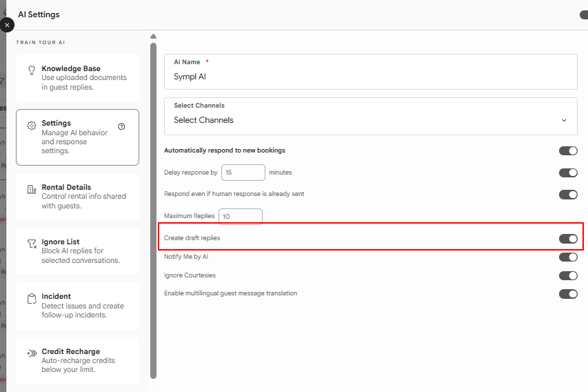This screenshot has width=588, height=392.
Task: Toggle Create draft replies switch
Action: [568, 239]
